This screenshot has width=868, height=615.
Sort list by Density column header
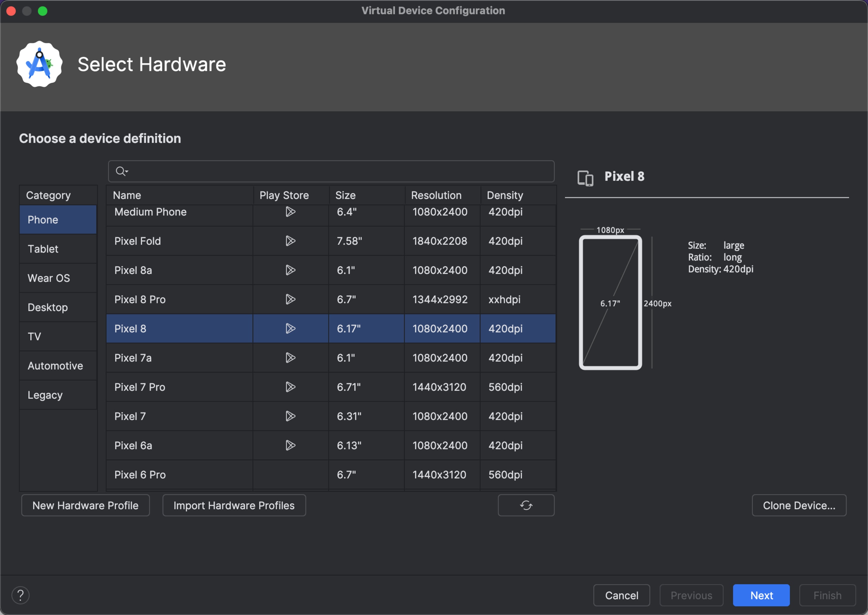coord(505,195)
